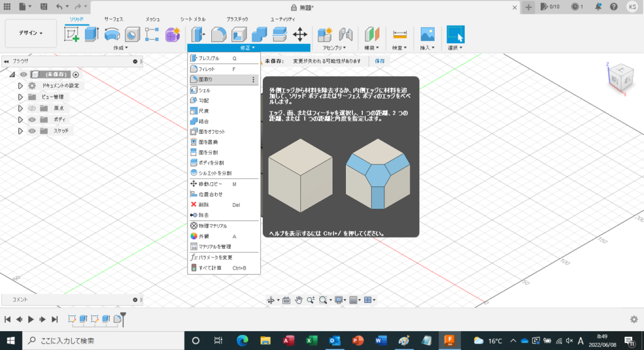Viewport: 644px width, 350px height.
Task: Toggle visibility of the unsaved root component
Action: [23, 74]
